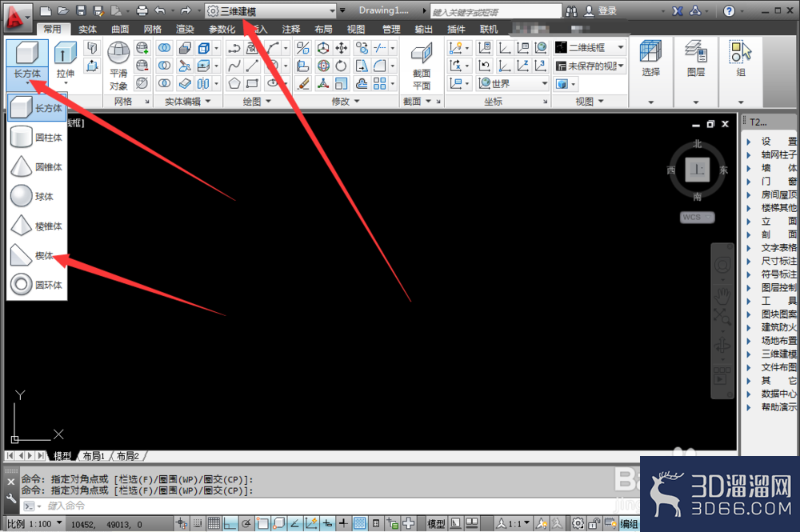This screenshot has width=800, height=532.
Task: Pick 圆环体 (torus) from the solids menu
Action: [37, 285]
